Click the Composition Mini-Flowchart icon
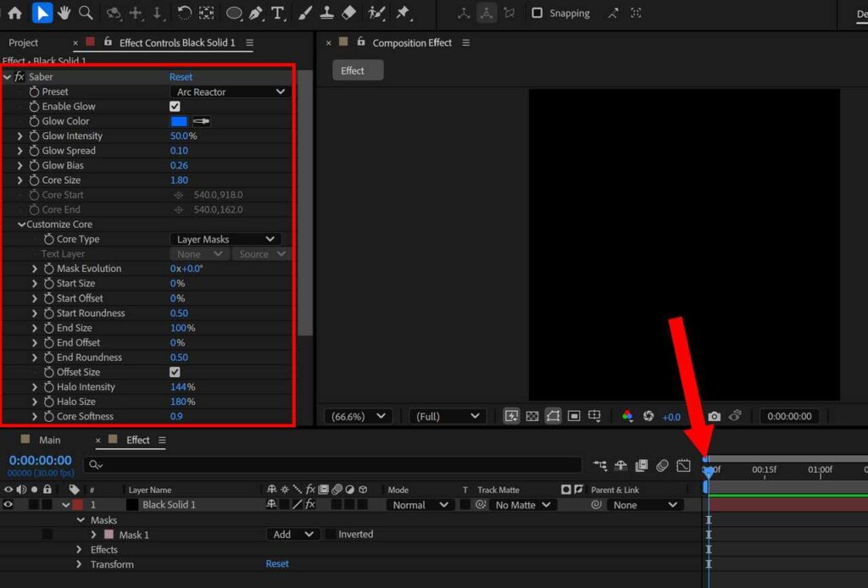The width and height of the screenshot is (868, 588). pyautogui.click(x=600, y=465)
